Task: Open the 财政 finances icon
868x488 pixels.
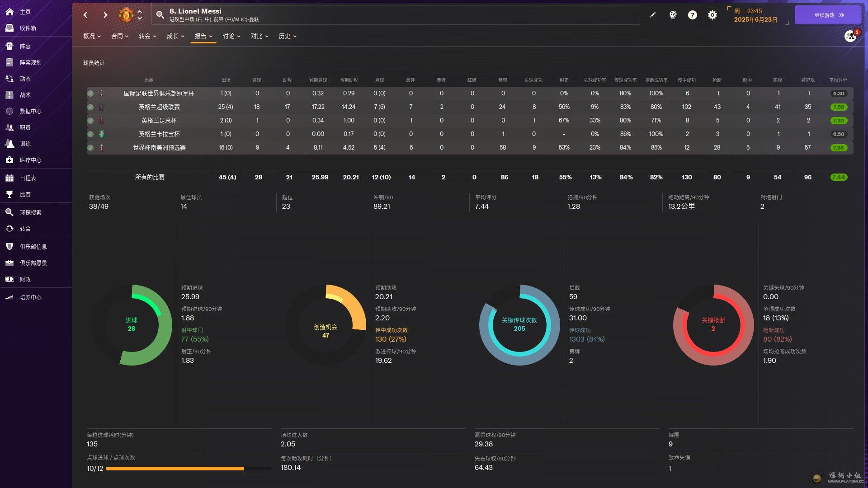Action: (9, 279)
